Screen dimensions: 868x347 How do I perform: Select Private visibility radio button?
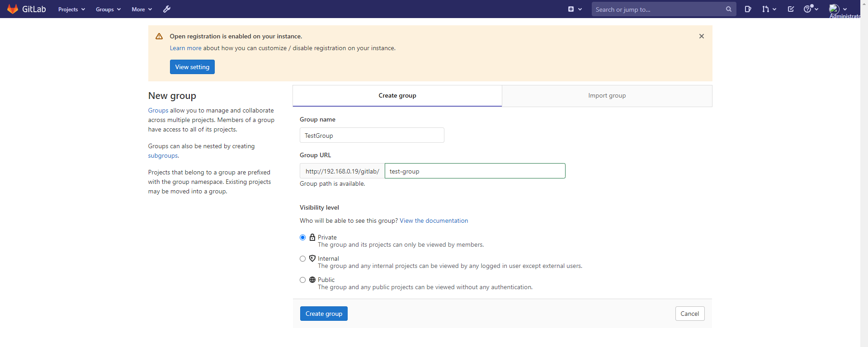(303, 238)
